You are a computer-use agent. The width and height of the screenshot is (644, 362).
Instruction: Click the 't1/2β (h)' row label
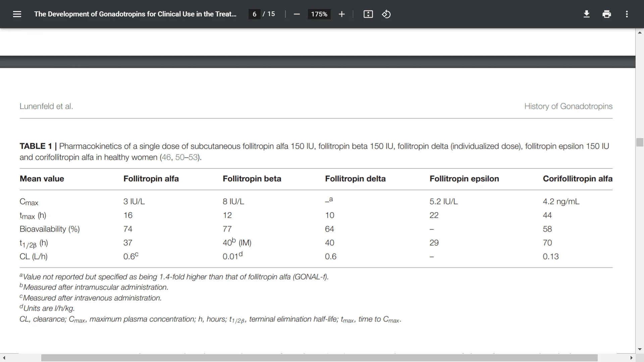tap(34, 243)
